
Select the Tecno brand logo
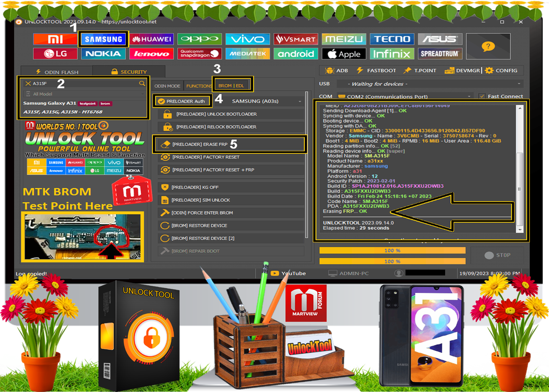pyautogui.click(x=392, y=39)
